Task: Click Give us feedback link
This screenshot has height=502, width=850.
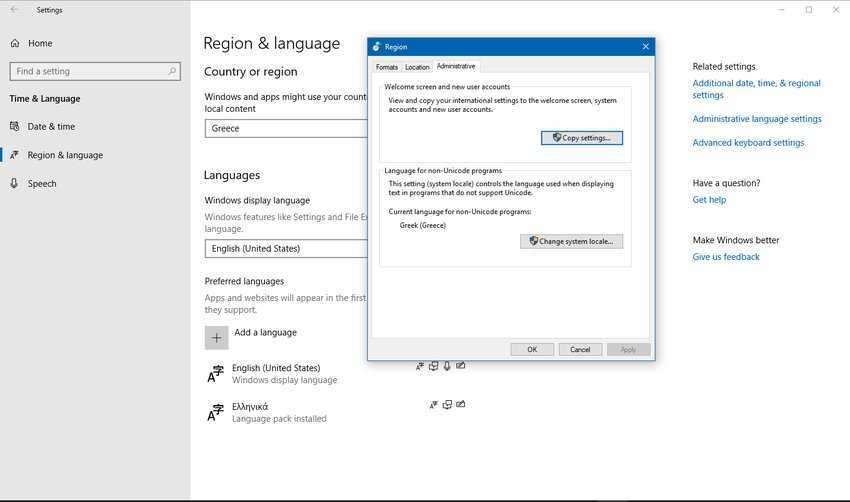Action: coord(726,257)
